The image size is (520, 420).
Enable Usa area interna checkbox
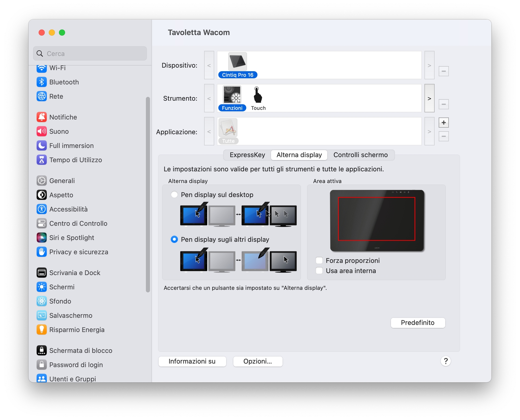tap(319, 271)
